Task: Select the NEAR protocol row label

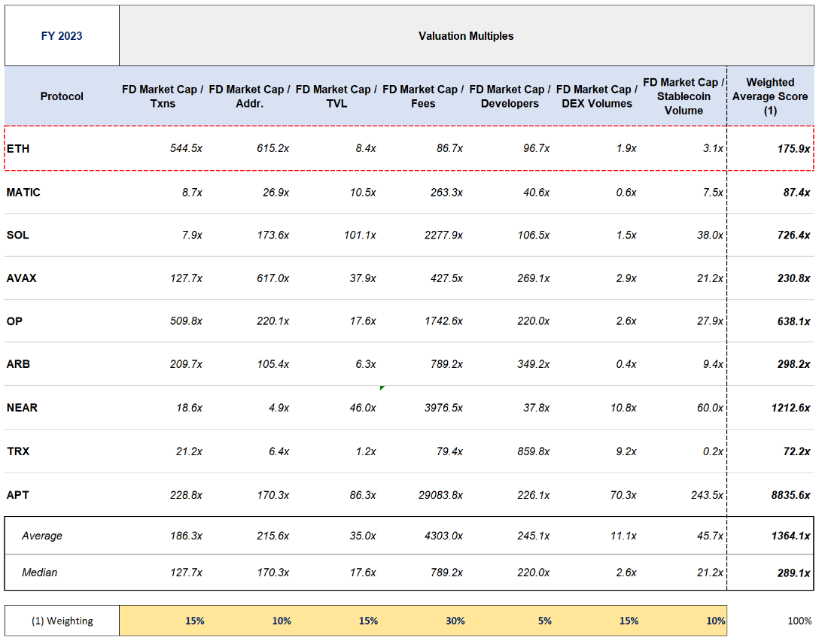Action: click(x=22, y=408)
